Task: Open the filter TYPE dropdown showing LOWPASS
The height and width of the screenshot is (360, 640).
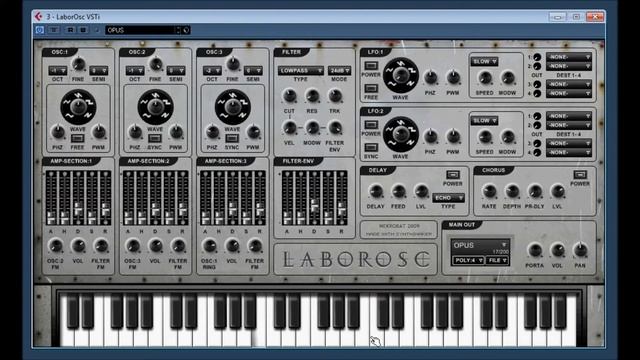Action: pos(301,71)
